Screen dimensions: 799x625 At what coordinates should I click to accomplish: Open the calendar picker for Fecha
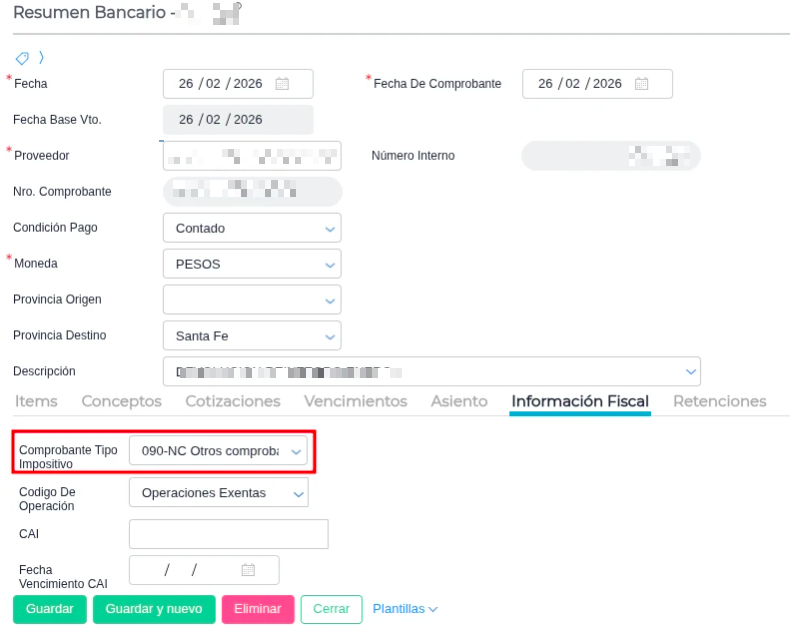pos(282,84)
